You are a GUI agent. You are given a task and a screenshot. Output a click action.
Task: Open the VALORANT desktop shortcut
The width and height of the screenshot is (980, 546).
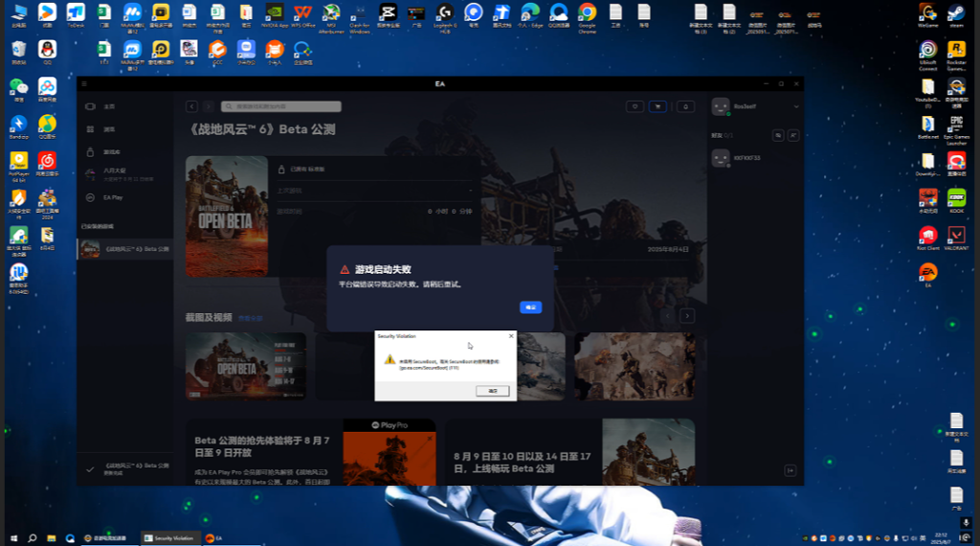pyautogui.click(x=956, y=239)
